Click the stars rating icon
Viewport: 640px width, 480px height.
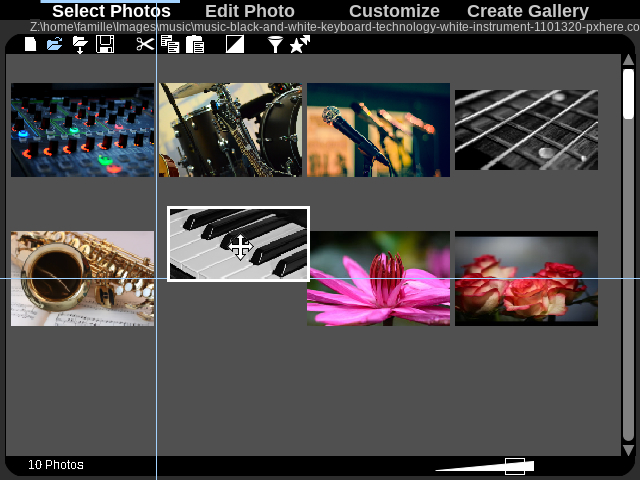300,44
